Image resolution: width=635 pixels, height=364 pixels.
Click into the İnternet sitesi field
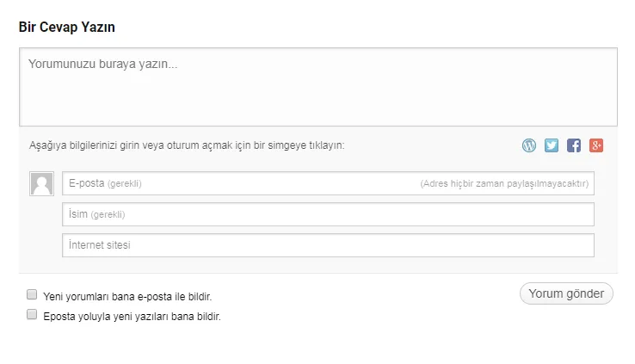328,245
